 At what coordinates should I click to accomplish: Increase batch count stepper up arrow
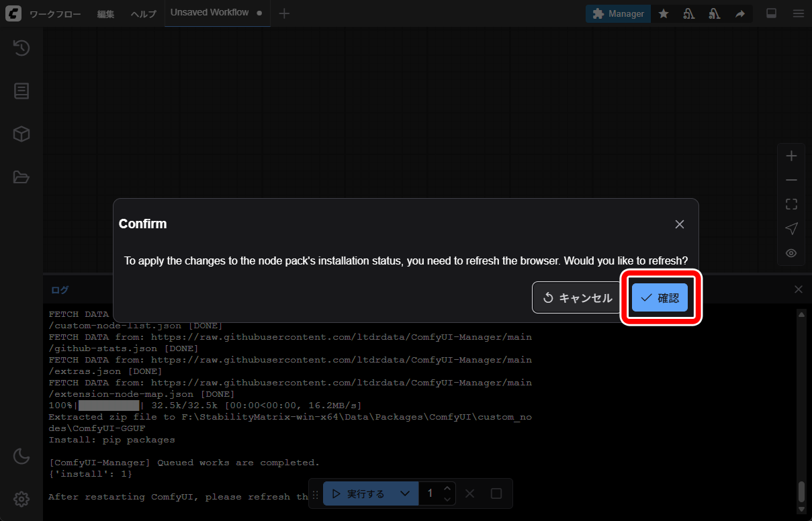tap(447, 487)
